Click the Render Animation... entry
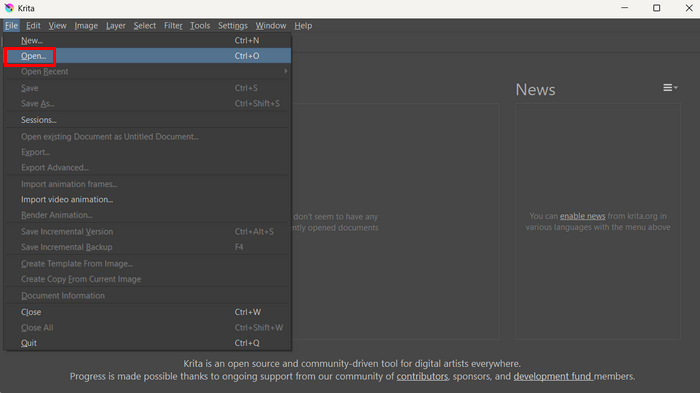The width and height of the screenshot is (700, 393). coord(147,215)
